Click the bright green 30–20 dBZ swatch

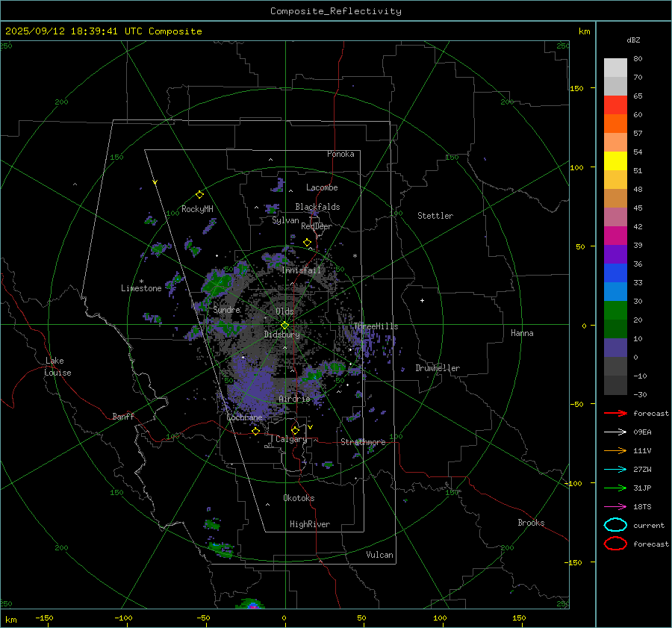click(x=615, y=310)
